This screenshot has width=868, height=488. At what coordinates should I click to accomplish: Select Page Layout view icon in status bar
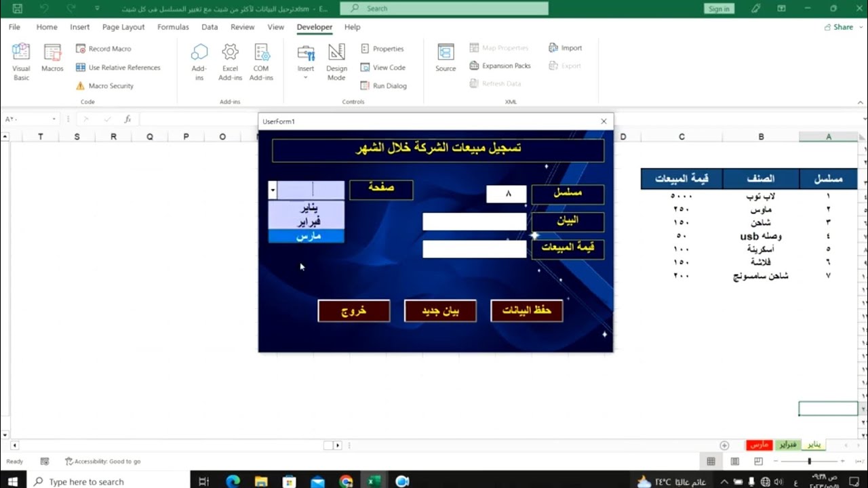pyautogui.click(x=734, y=462)
